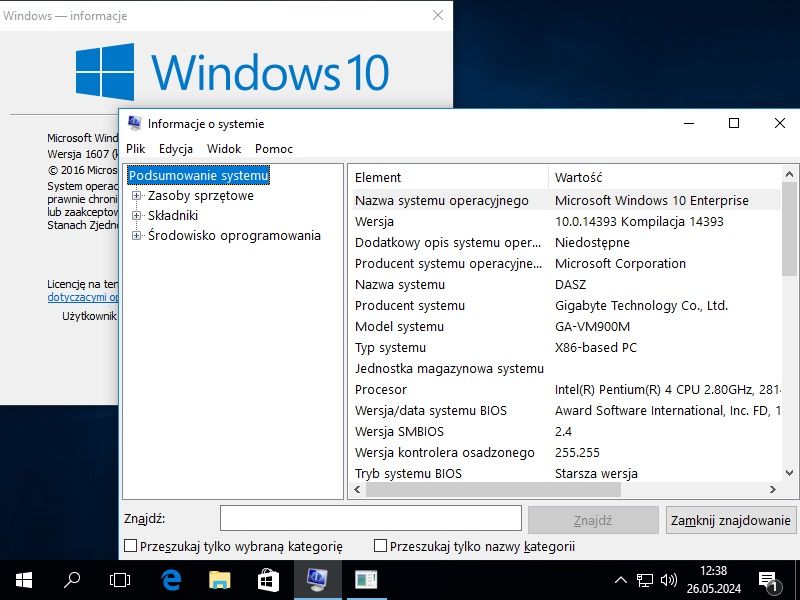This screenshot has width=800, height=600.
Task: Select the System Information taskbar icon
Action: pyautogui.click(x=317, y=580)
